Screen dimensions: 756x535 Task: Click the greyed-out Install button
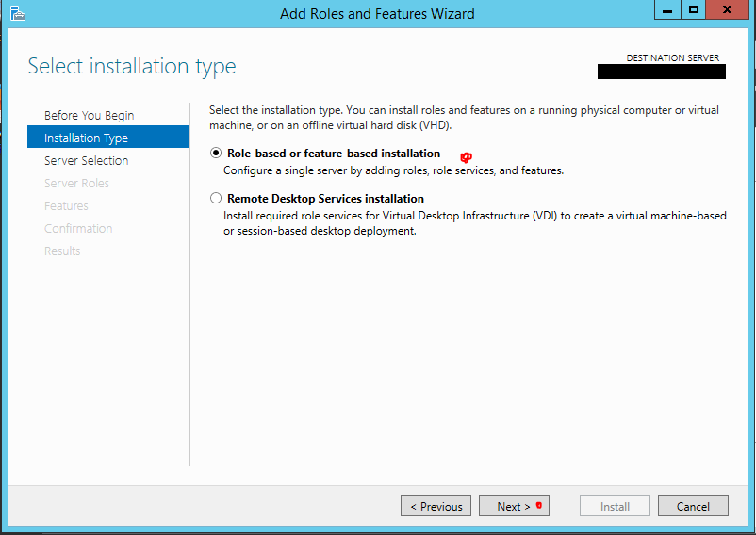tap(615, 506)
